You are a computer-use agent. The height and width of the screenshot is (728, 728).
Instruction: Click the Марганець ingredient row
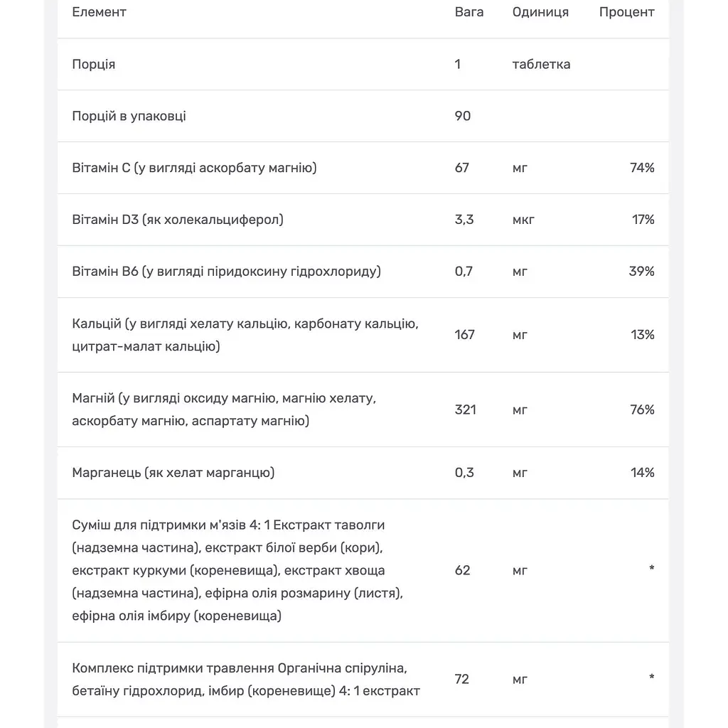point(363,473)
